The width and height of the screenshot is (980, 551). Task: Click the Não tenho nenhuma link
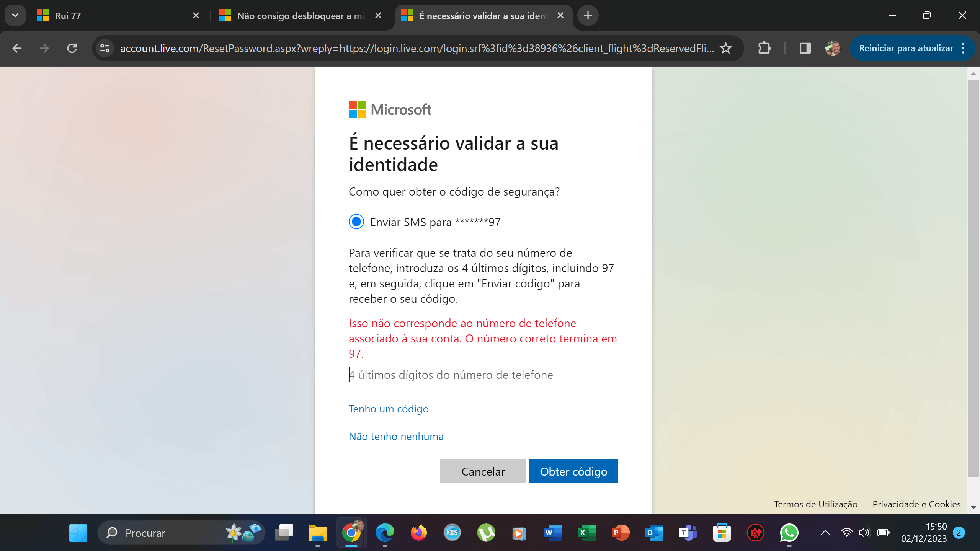pos(396,436)
